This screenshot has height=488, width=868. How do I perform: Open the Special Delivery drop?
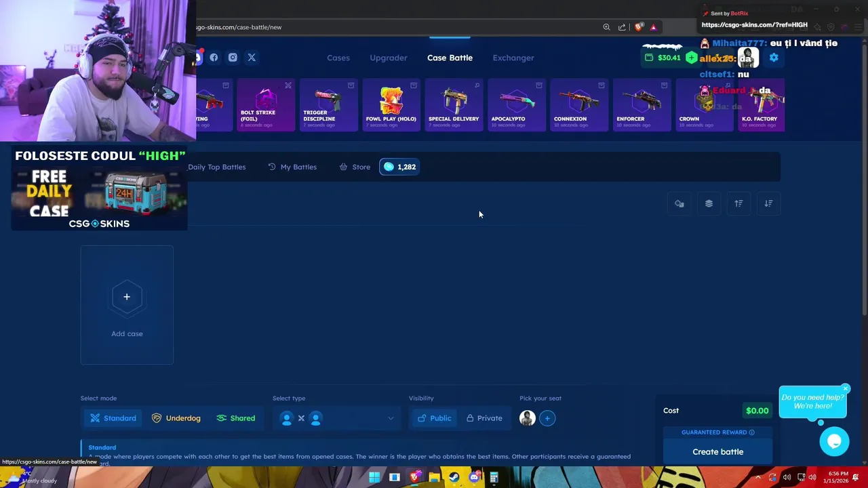[x=454, y=105]
